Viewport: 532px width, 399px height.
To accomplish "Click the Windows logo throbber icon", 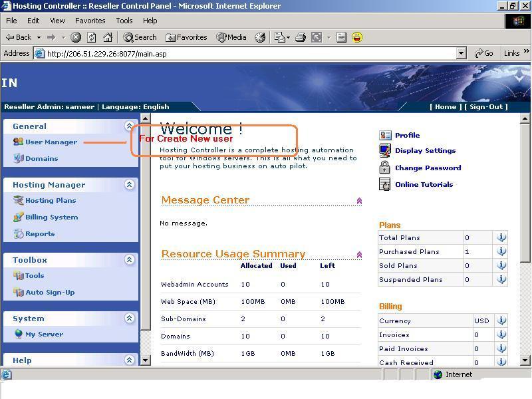I will click(518, 21).
